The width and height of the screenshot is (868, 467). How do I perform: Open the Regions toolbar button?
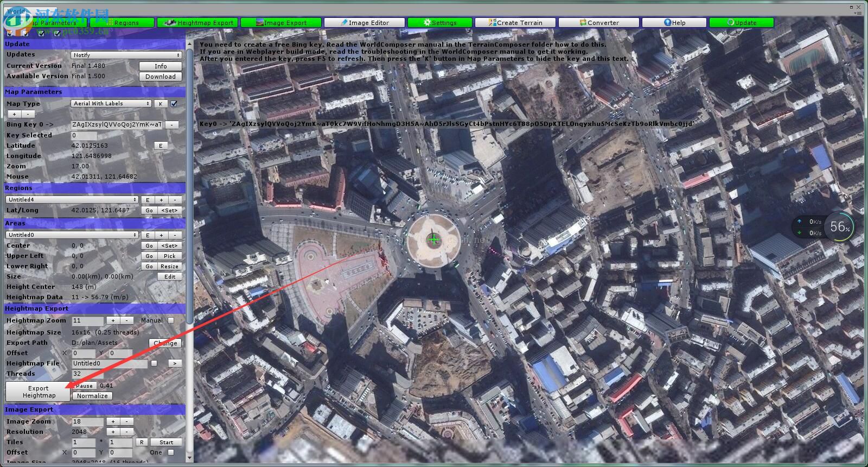(123, 23)
